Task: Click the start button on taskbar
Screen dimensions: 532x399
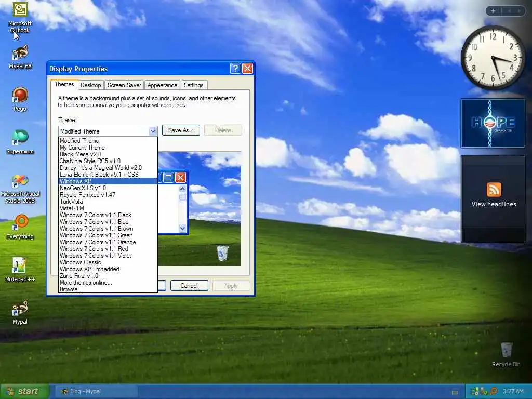Action: click(24, 392)
